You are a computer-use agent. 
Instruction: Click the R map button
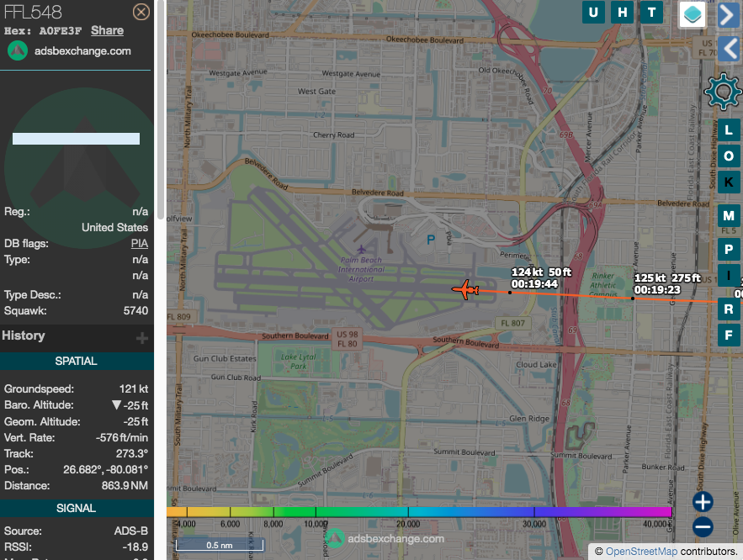point(729,309)
